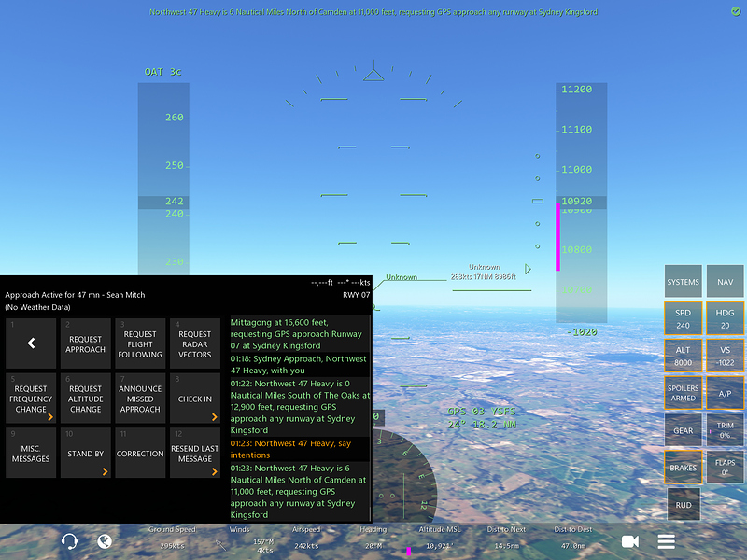The image size is (747, 560).
Task: Select Request Flight Following
Action: coord(140,343)
